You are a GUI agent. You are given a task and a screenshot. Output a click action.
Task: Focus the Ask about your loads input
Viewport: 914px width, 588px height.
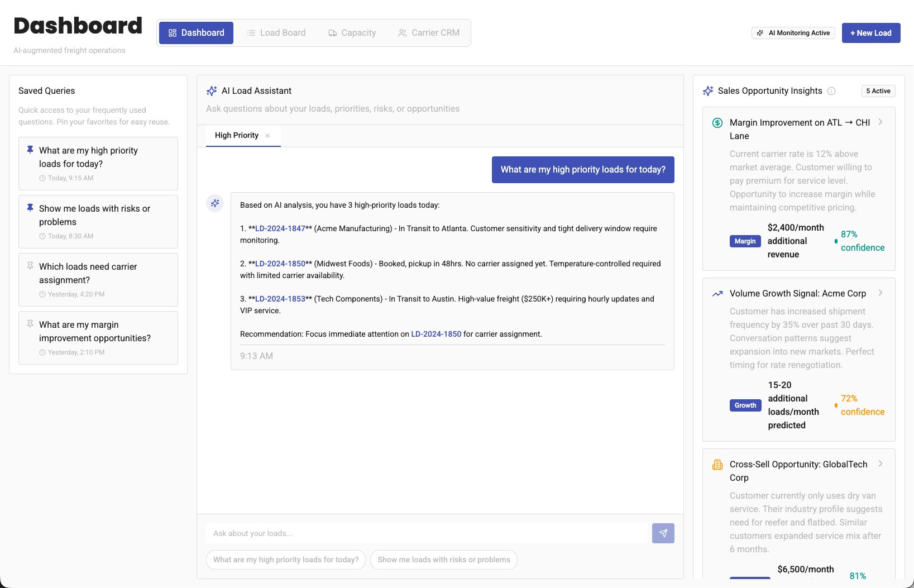point(427,533)
